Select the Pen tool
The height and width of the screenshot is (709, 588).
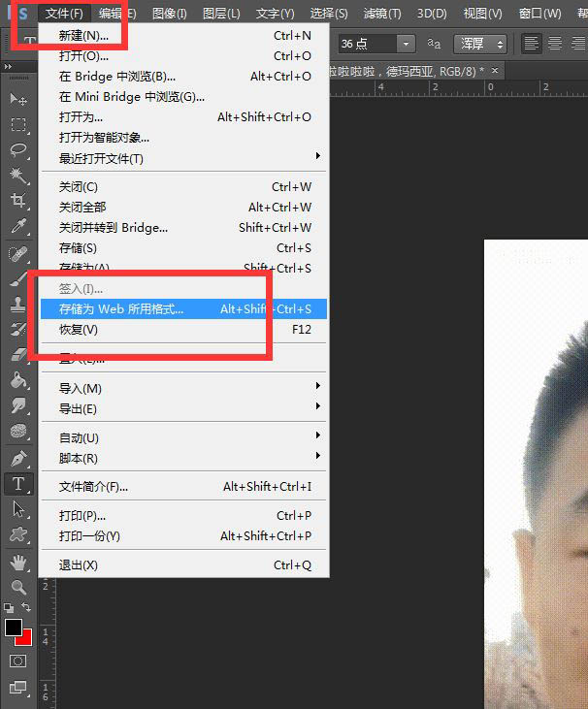point(18,459)
